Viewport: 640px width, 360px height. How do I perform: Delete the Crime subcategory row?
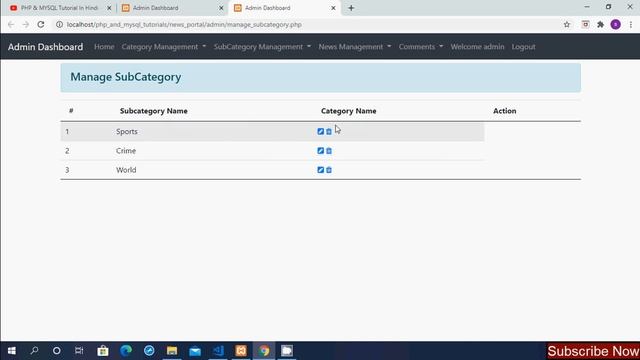coord(329,151)
